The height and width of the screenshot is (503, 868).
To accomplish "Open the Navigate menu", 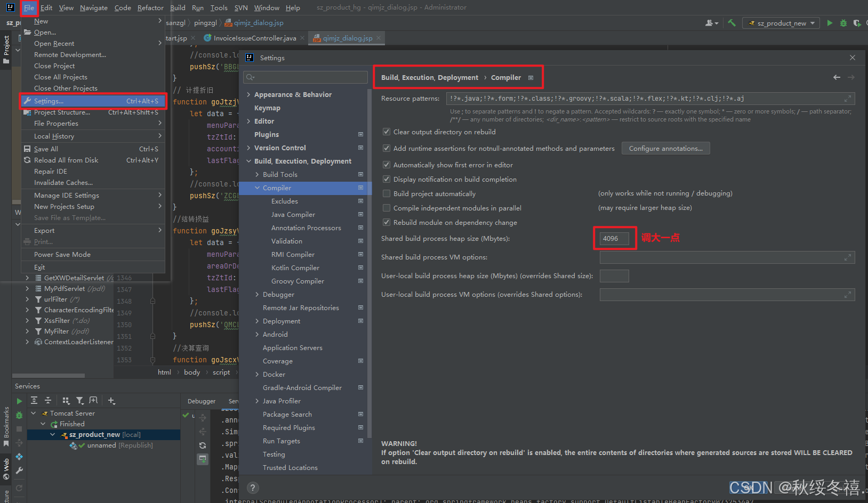I will [x=93, y=7].
